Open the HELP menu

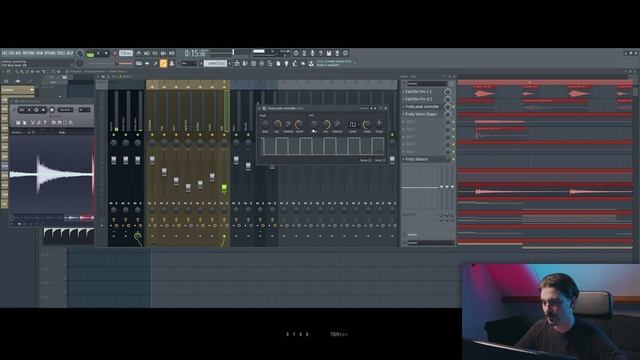(x=70, y=53)
